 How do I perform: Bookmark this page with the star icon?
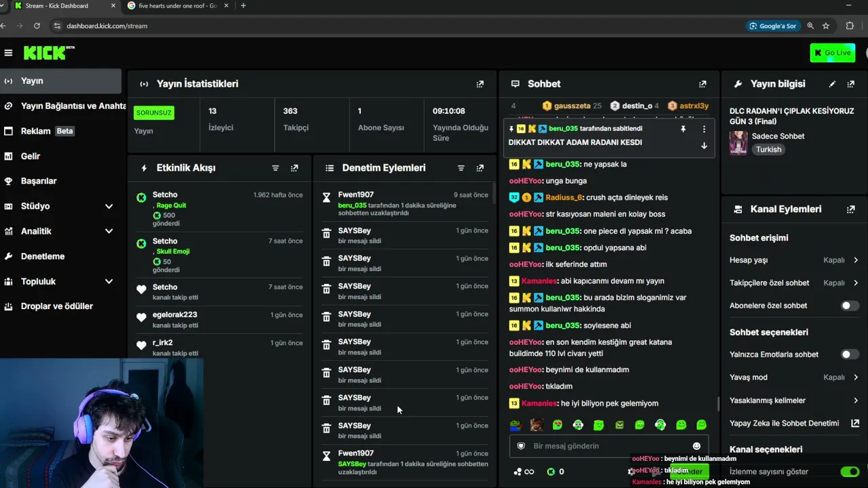coord(826,26)
